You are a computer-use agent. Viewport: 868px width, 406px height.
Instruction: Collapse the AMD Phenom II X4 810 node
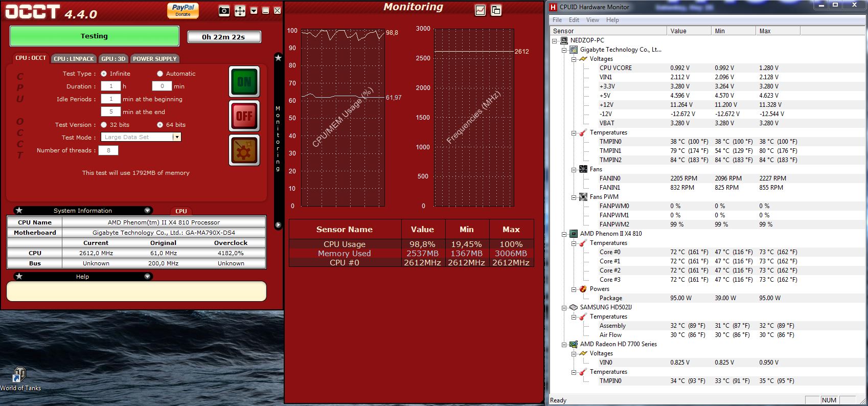click(564, 234)
